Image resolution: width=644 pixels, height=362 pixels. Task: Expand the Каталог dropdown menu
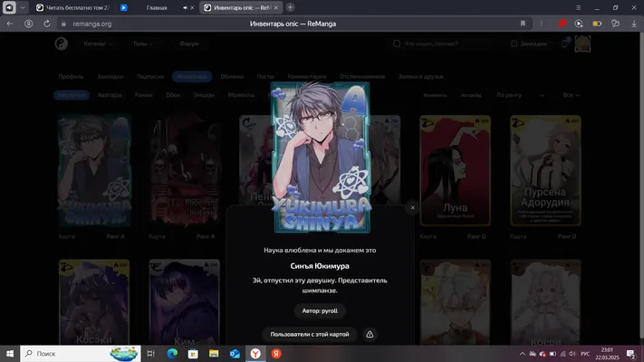tap(98, 43)
